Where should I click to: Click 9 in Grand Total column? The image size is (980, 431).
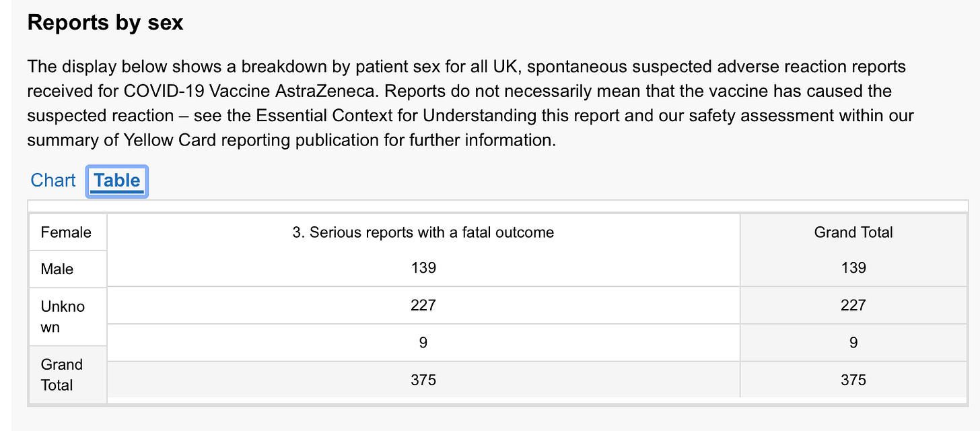click(x=853, y=343)
